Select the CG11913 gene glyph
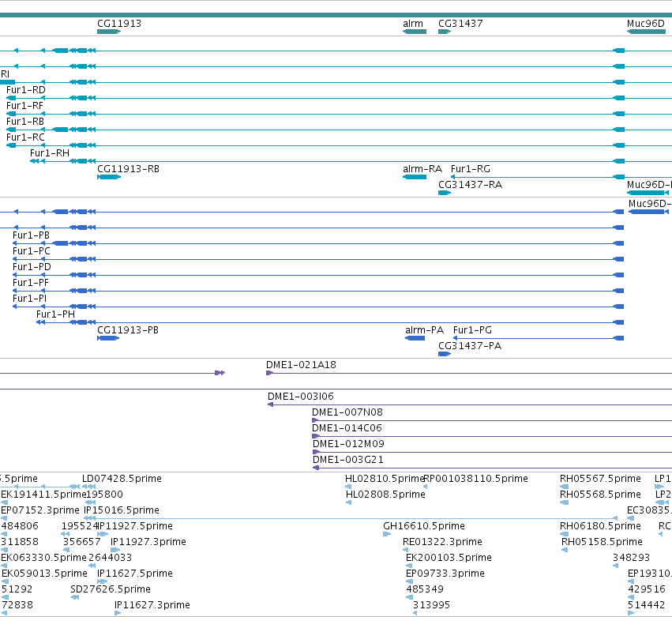672x617 pixels. 109,32
